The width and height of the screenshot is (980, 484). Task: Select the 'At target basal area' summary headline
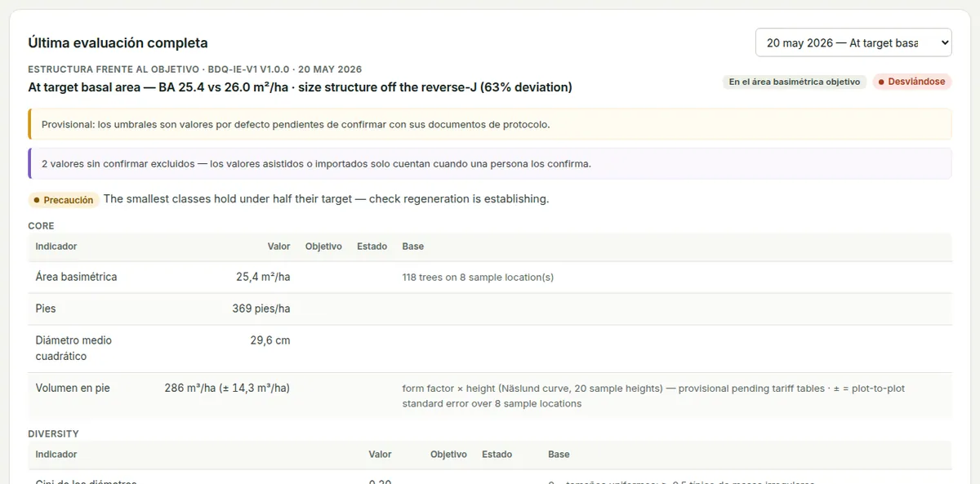click(x=300, y=87)
